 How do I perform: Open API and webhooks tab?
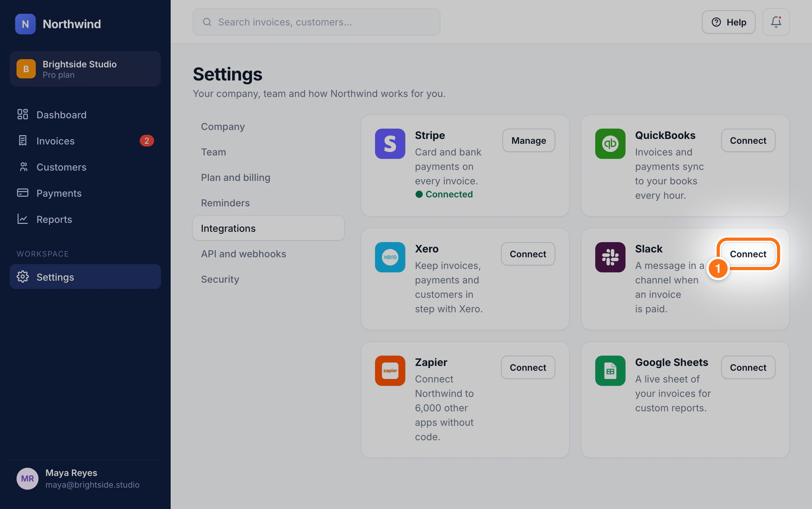click(x=268, y=254)
